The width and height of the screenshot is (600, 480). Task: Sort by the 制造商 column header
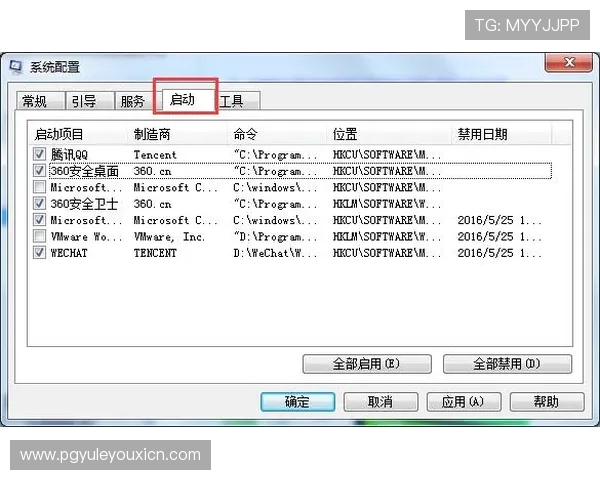click(177, 134)
